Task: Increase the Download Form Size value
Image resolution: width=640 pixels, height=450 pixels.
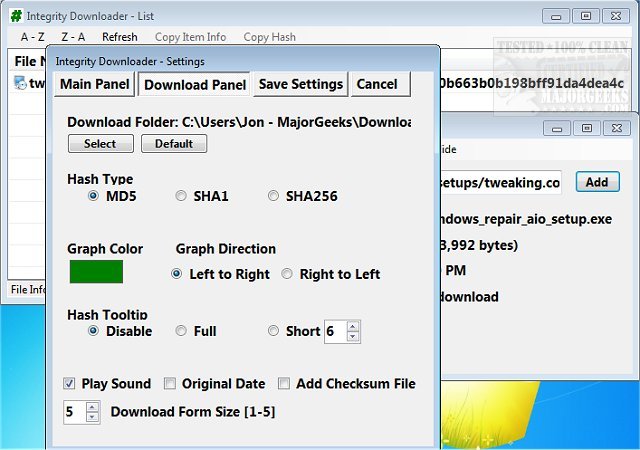Action: [x=93, y=407]
